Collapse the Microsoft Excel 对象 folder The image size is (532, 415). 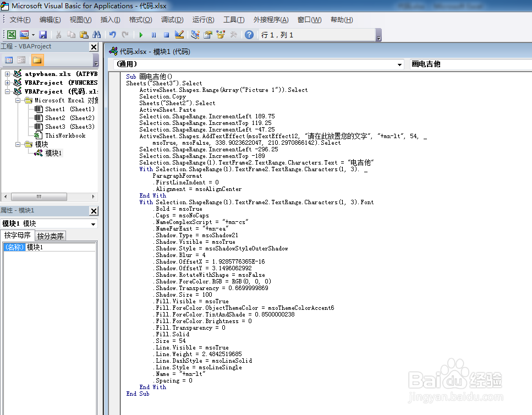[x=18, y=100]
